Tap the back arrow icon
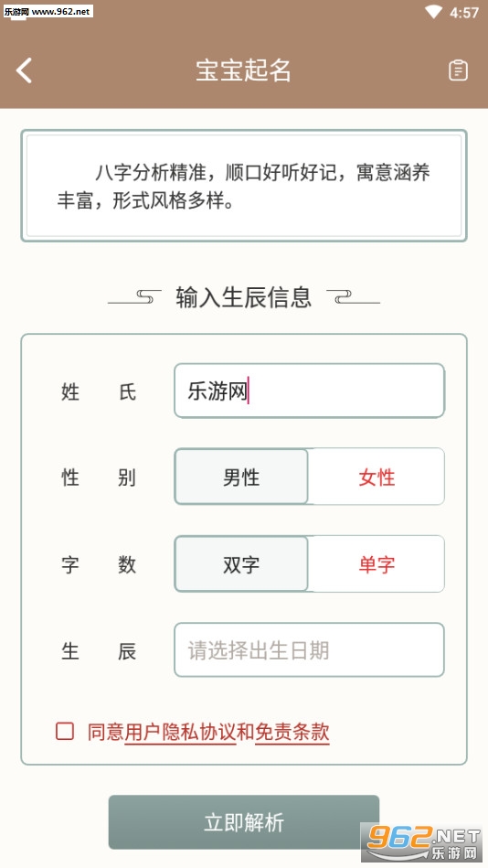This screenshot has width=488, height=868. (24, 70)
